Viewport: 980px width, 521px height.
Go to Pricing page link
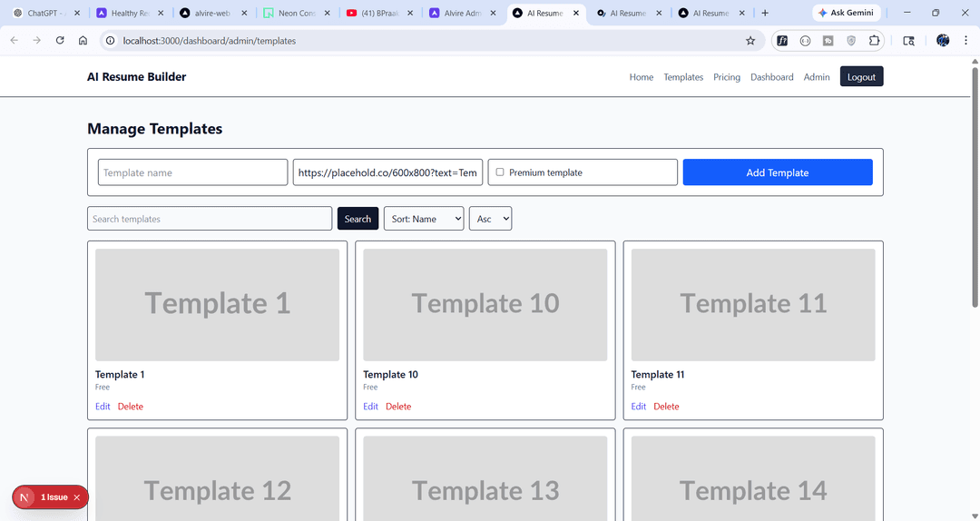(727, 77)
